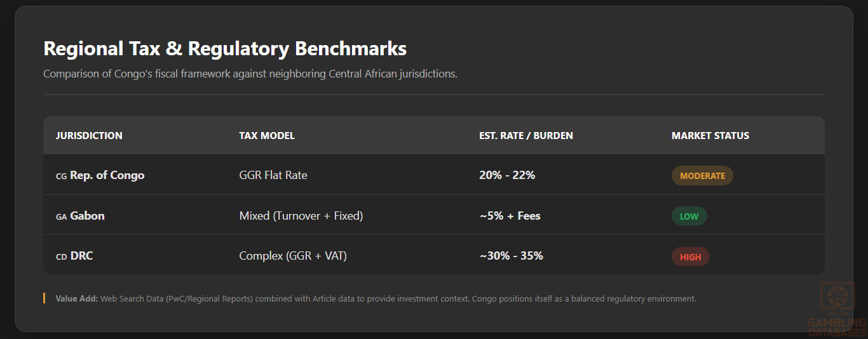Click the MODERATE status badge
868x339 pixels.
pyautogui.click(x=702, y=176)
